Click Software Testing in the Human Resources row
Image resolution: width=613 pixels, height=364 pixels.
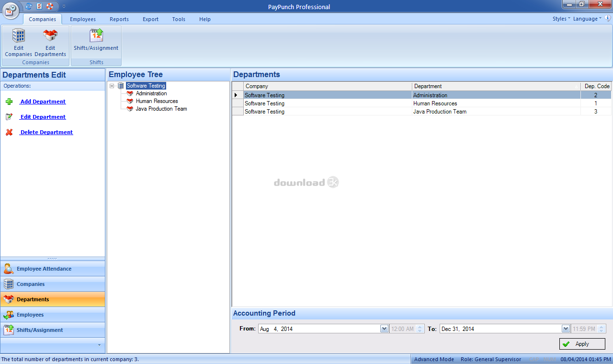click(328, 103)
